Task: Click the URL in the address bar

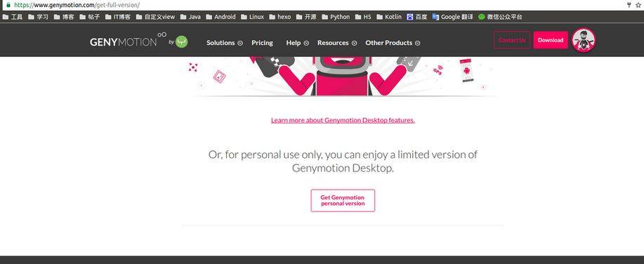Action: 77,5
